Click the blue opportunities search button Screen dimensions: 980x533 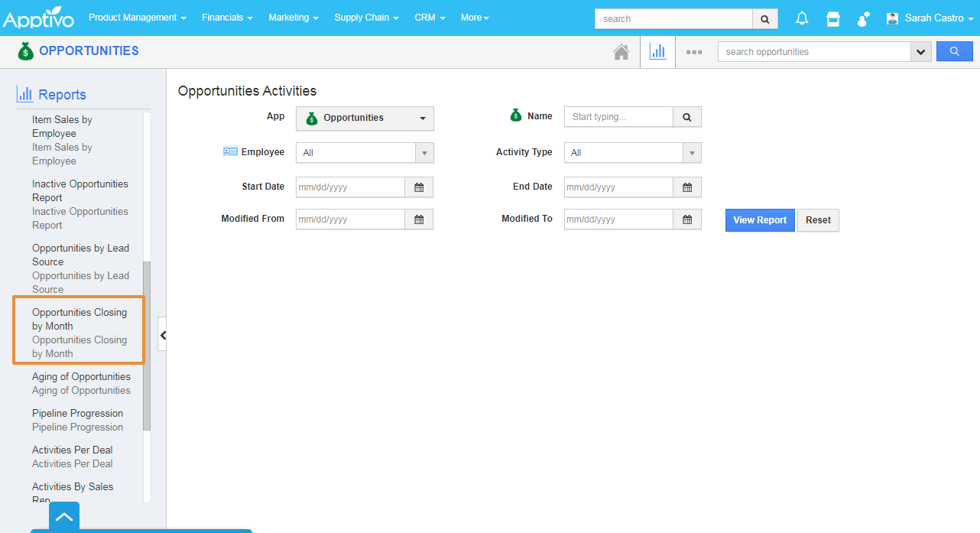coord(955,52)
